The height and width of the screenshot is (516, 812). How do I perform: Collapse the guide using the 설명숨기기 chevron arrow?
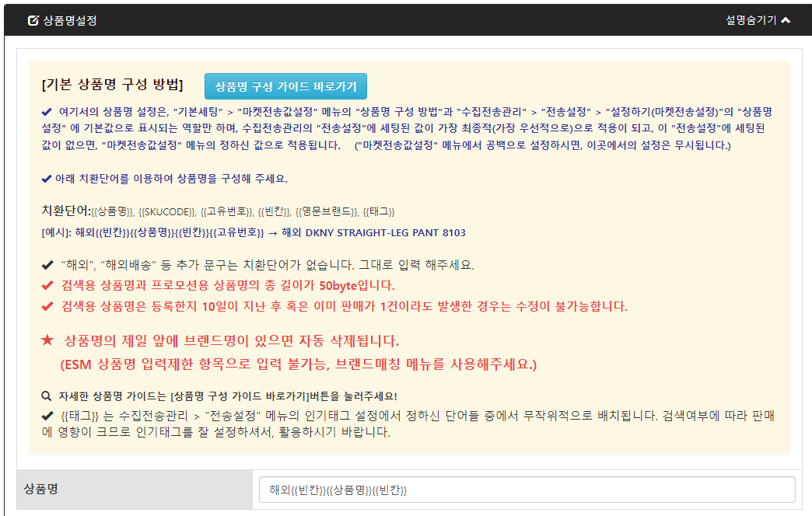coord(786,20)
